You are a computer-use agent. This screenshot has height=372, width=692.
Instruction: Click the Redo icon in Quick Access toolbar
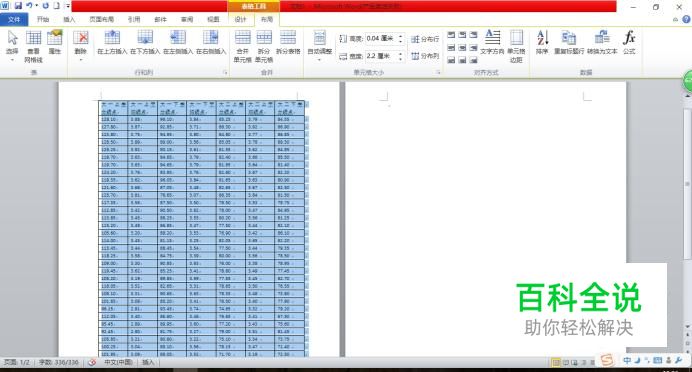(x=45, y=6)
